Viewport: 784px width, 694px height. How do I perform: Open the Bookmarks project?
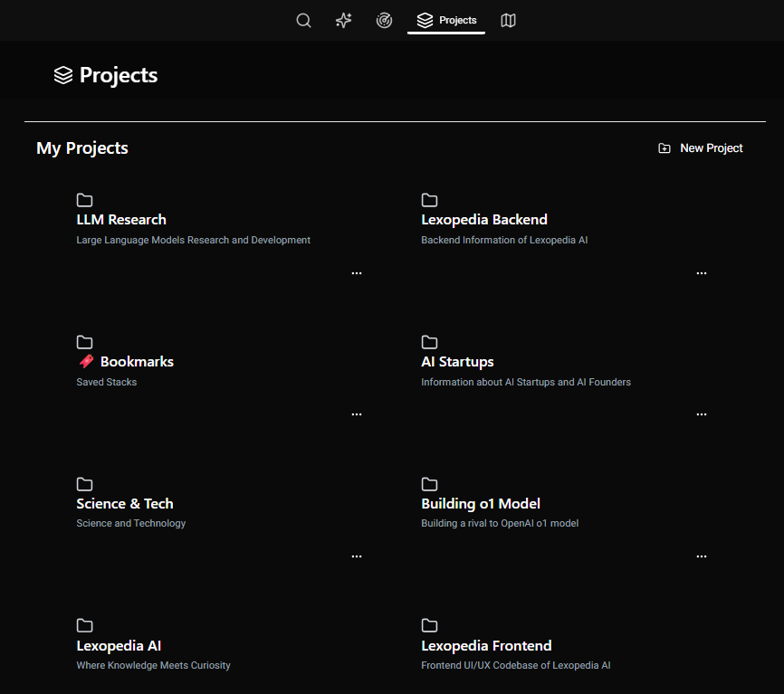(x=137, y=361)
